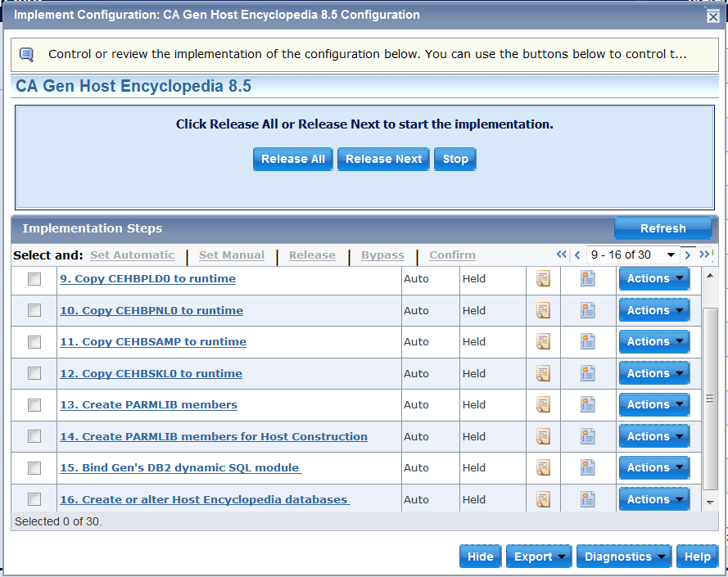Select checkbox for step 12 Copy CEHBSKL0
Screen dimensions: 728x577
(34, 373)
